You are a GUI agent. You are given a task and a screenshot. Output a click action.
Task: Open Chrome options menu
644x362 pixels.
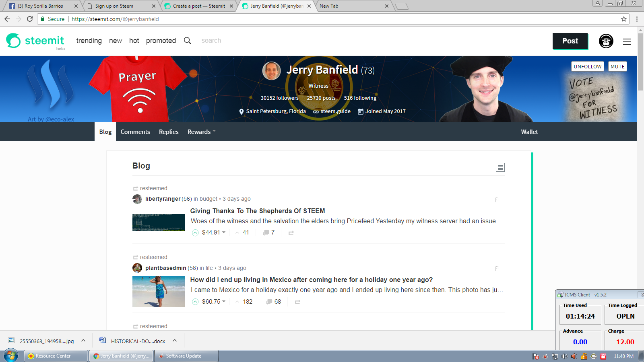[637, 19]
